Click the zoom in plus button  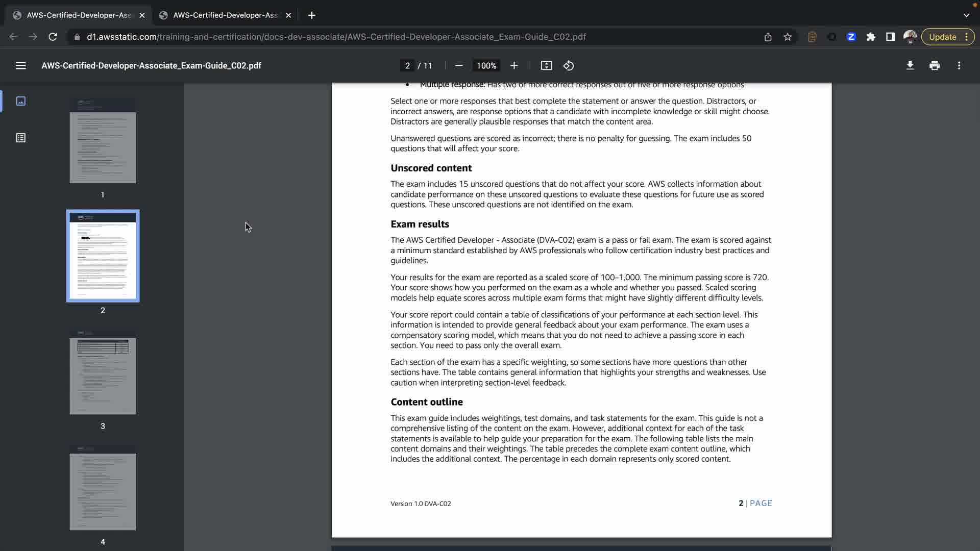pos(514,65)
